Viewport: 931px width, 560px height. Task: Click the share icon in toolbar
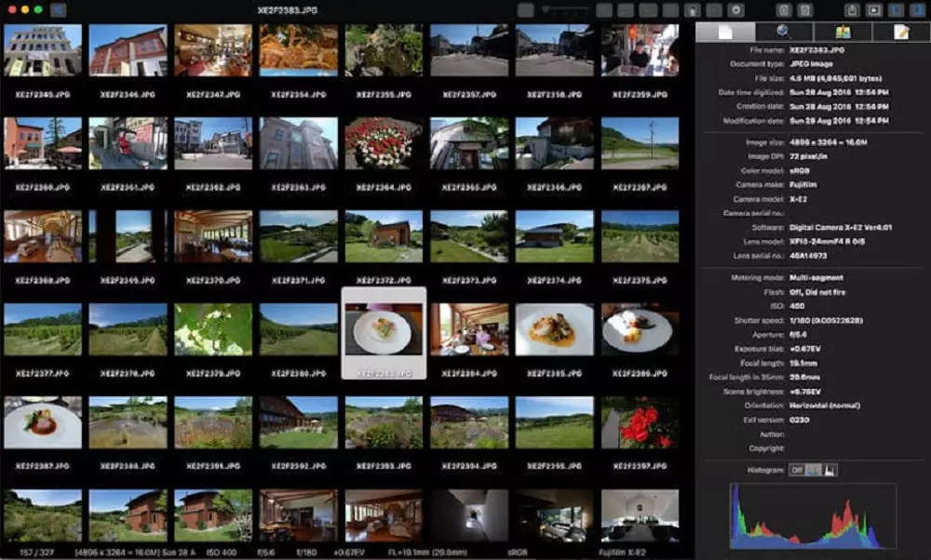coord(852,10)
